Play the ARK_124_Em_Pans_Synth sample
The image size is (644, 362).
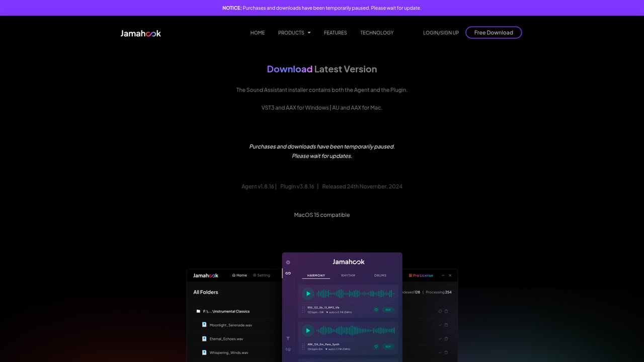pyautogui.click(x=308, y=330)
